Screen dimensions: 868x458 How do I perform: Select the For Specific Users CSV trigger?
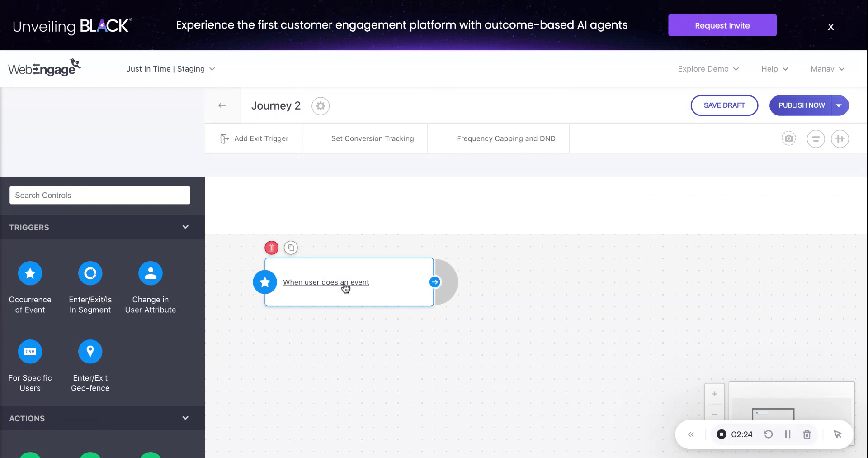(x=30, y=352)
